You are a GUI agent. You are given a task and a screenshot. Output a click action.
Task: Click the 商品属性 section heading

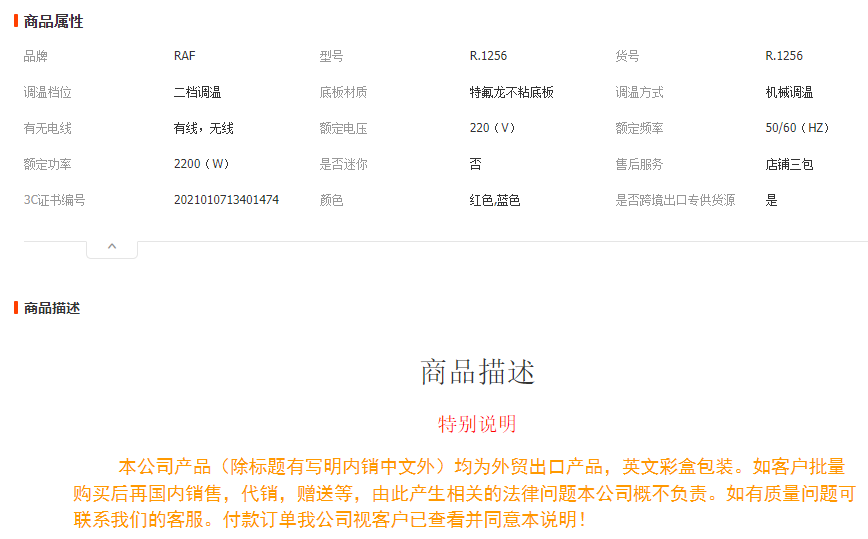[x=53, y=21]
